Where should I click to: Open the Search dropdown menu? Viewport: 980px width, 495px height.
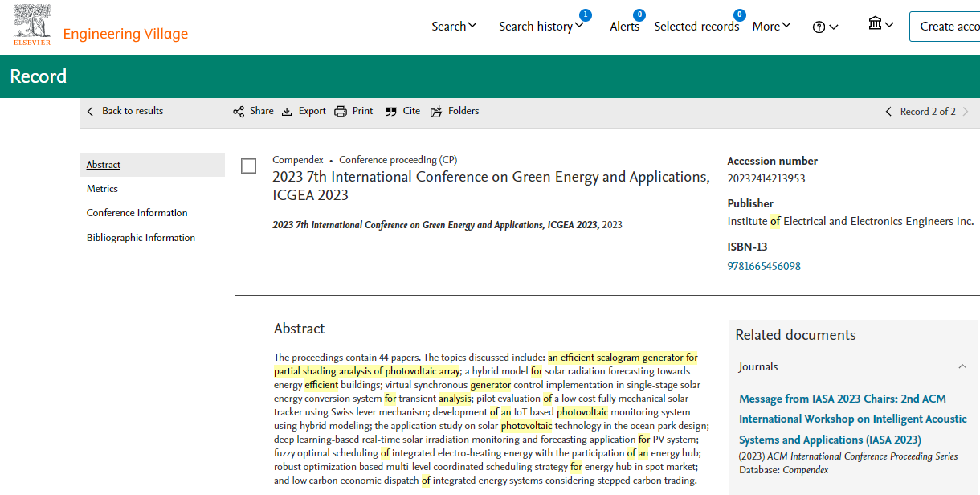coord(455,26)
